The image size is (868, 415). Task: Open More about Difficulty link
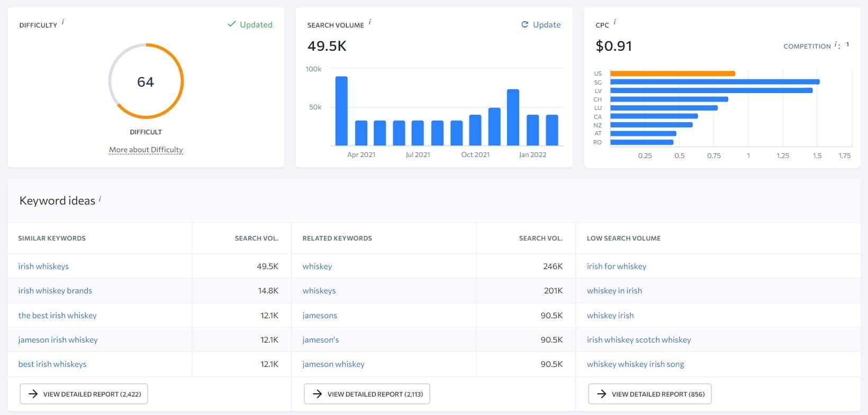[x=146, y=150]
